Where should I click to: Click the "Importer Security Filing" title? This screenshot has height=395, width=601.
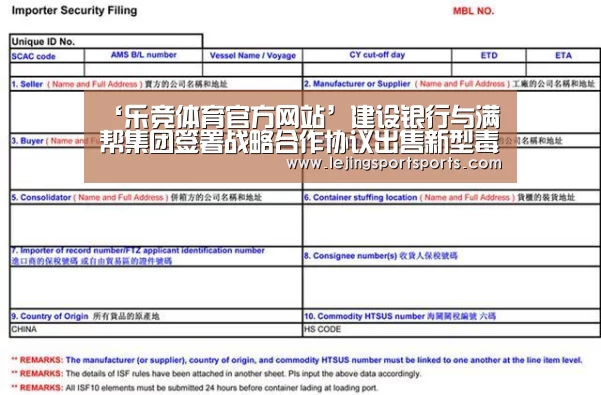[74, 10]
